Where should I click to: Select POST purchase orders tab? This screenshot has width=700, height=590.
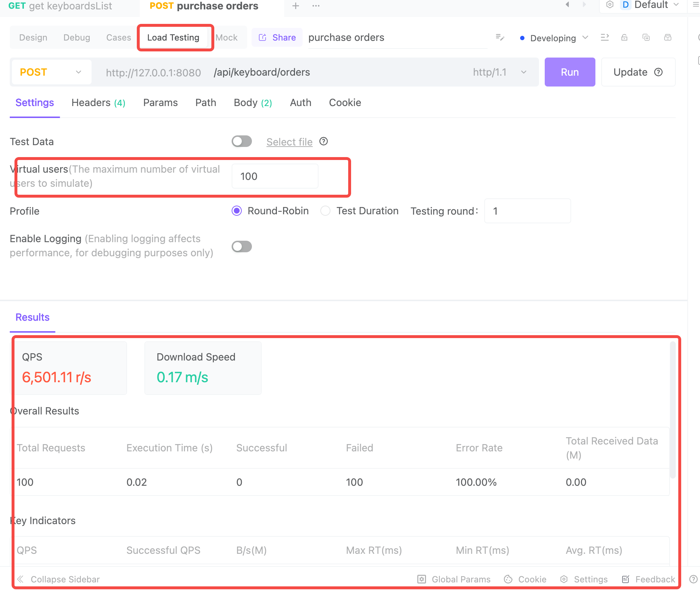(204, 6)
